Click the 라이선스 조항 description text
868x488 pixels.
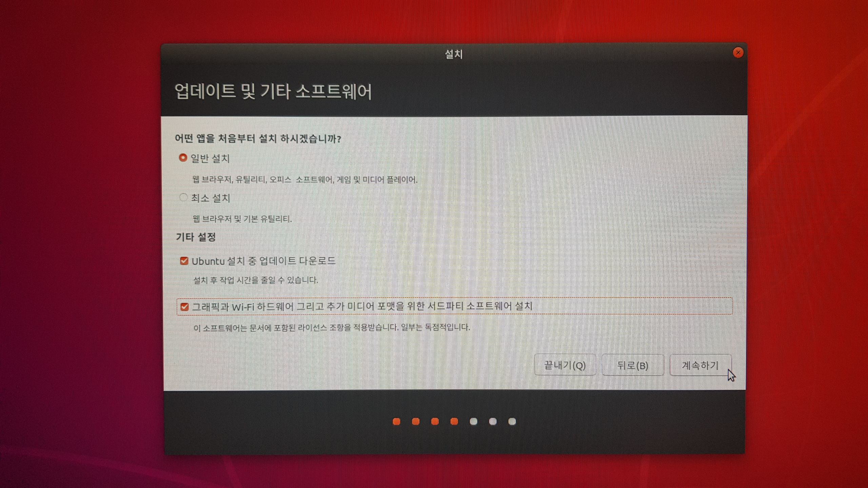tap(332, 328)
